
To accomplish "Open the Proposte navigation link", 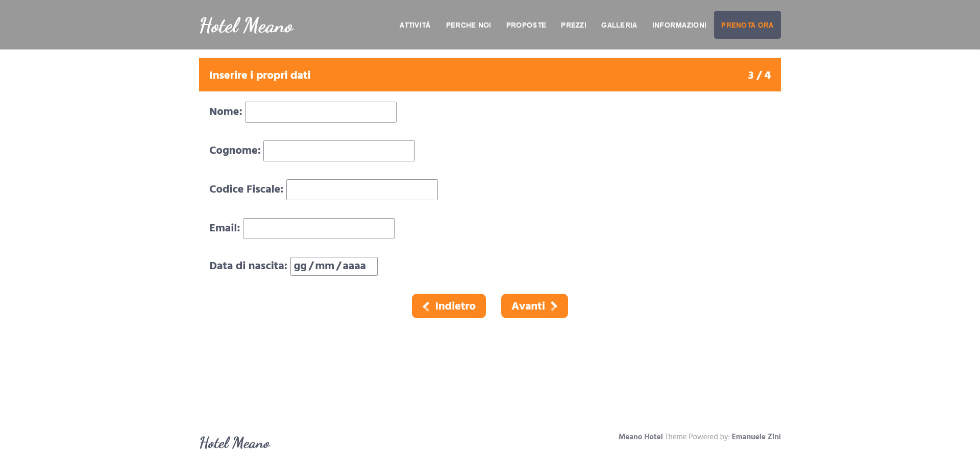I will click(x=526, y=25).
